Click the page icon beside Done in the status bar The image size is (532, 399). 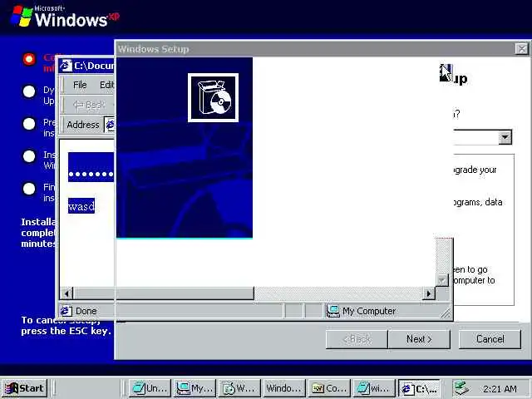click(x=66, y=311)
